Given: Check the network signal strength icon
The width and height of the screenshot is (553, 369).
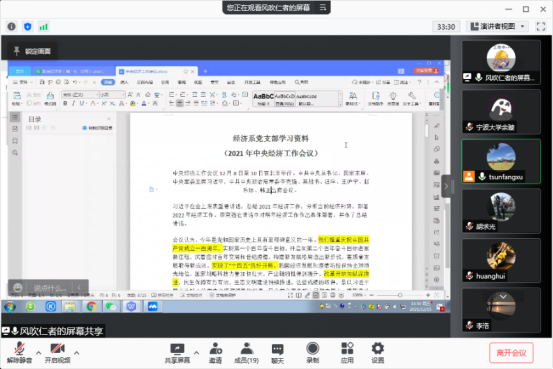Looking at the screenshot, I should [x=43, y=27].
